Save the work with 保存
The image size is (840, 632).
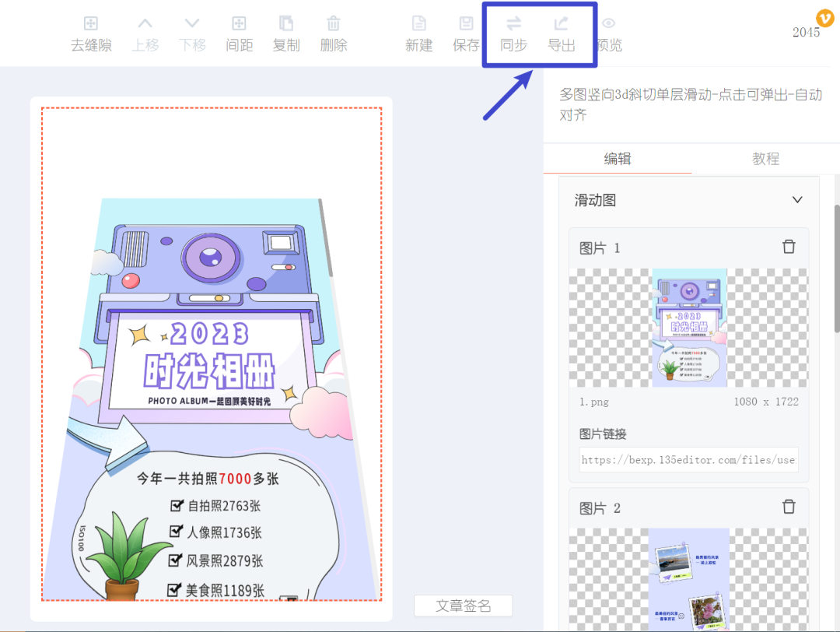point(466,34)
